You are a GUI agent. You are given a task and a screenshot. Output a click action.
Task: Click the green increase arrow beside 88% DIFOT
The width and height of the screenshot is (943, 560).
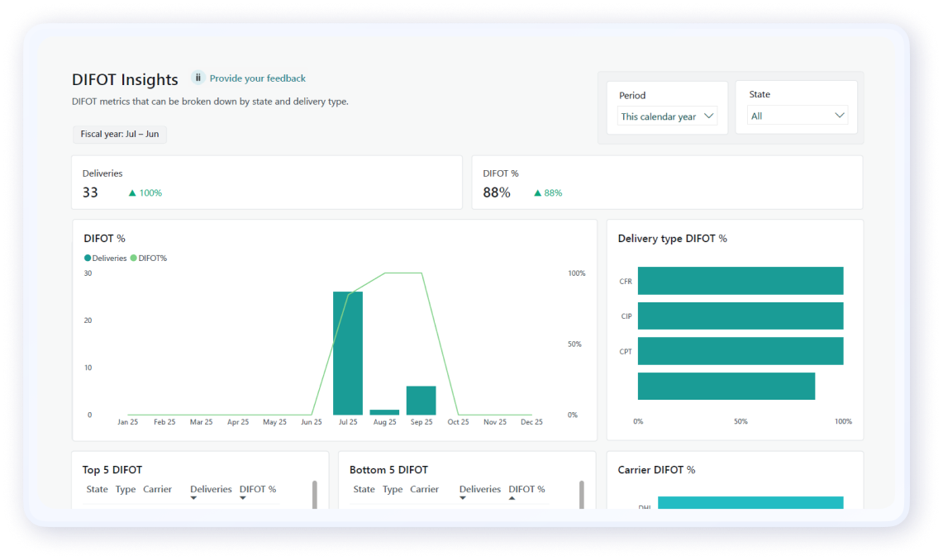pos(537,192)
